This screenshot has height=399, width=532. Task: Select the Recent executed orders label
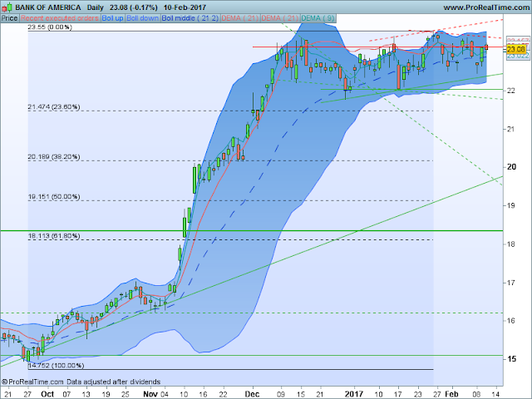point(60,18)
